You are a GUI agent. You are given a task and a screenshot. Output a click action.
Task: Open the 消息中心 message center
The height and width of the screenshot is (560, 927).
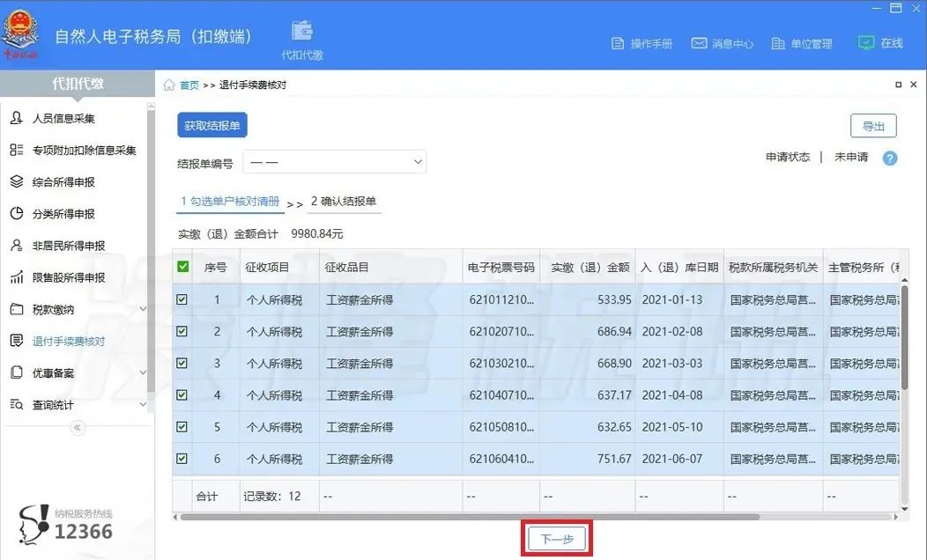tap(722, 42)
